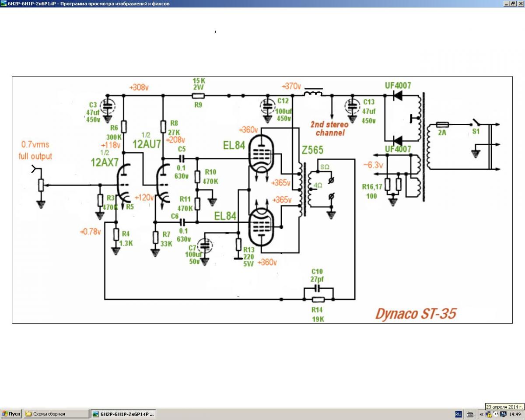The height and width of the screenshot is (420, 525).
Task: Click the on-screen keyboard icon in taskbar
Action: [x=470, y=414]
